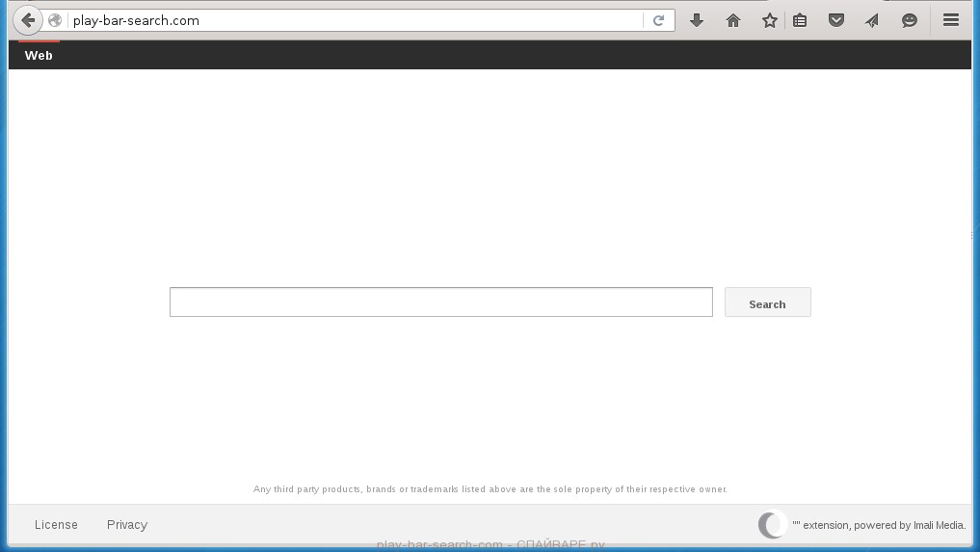The height and width of the screenshot is (552, 980).
Task: Open the License link
Action: coord(56,524)
